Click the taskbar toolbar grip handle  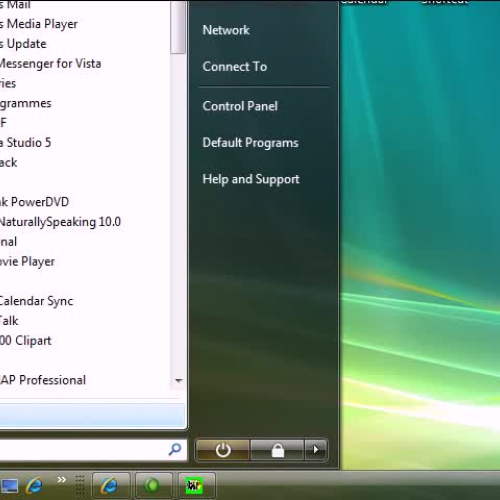[80, 486]
